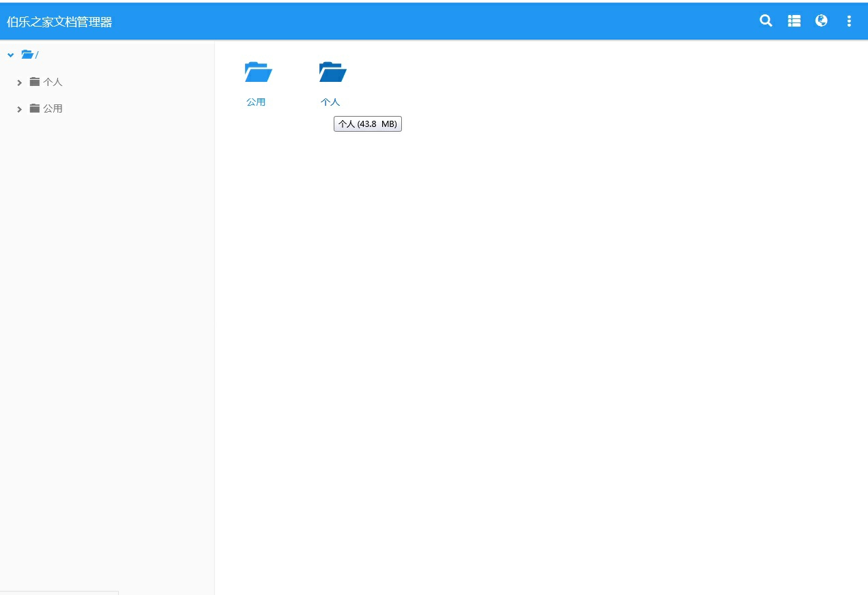Open the large 公用 folder icon
This screenshot has width=868, height=595.
[258, 72]
